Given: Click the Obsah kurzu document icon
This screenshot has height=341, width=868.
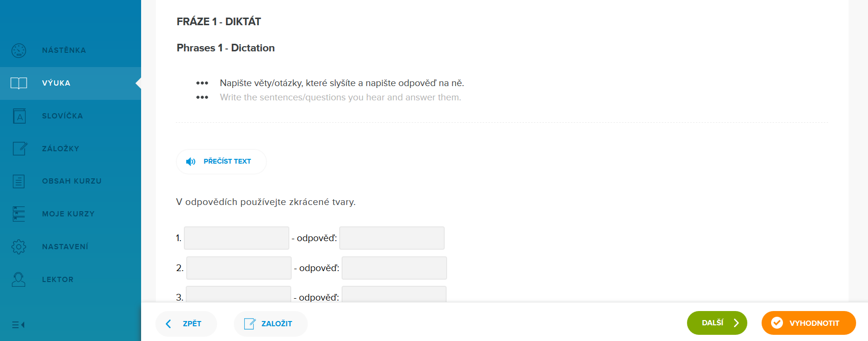Looking at the screenshot, I should point(19,181).
